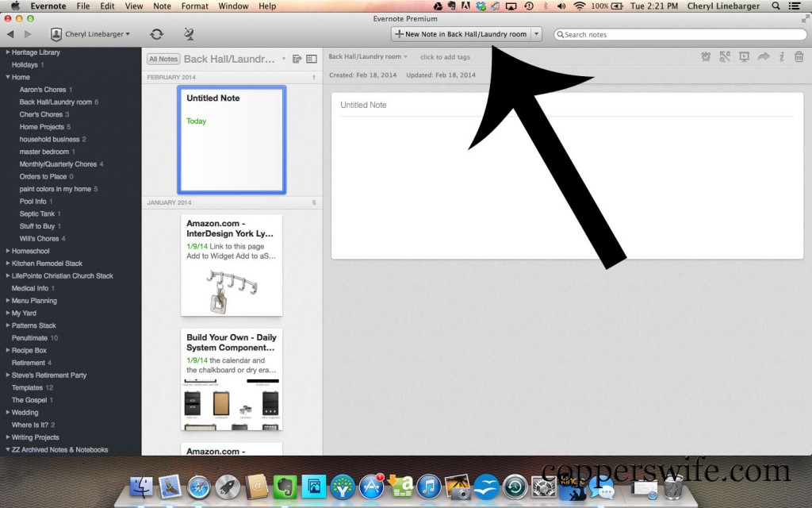Expand the Heritage Library stack
The image size is (812, 508).
pyautogui.click(x=8, y=52)
